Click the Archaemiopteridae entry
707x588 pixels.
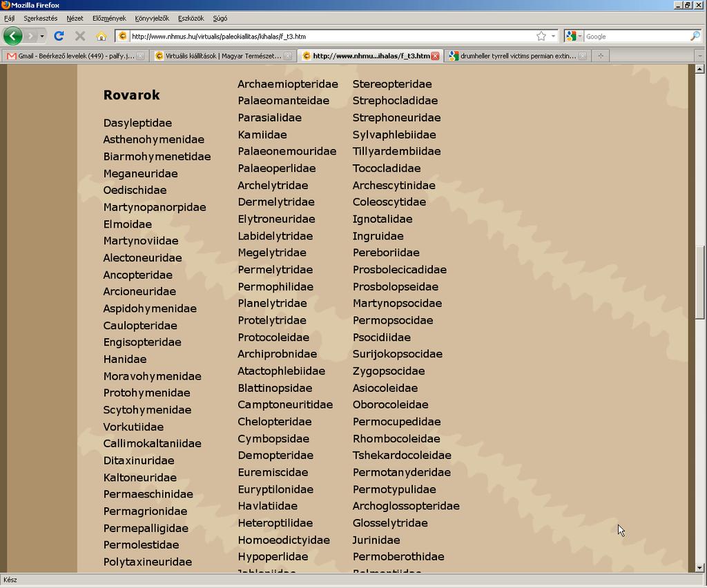tap(288, 84)
